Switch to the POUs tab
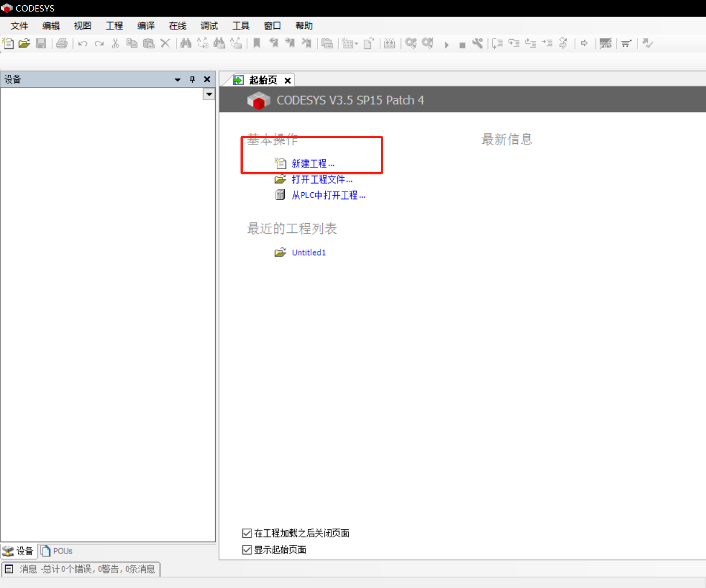 click(x=57, y=551)
